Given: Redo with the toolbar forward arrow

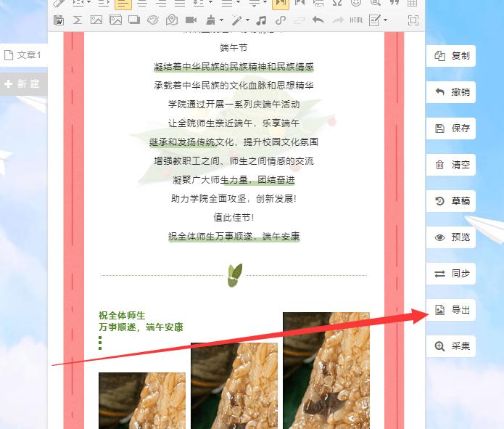Looking at the screenshot, I should coord(337,20).
